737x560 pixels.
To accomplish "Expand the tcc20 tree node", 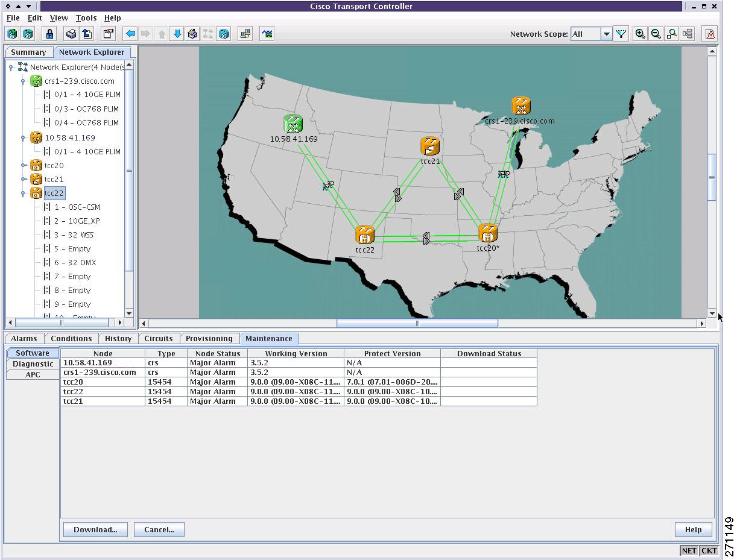I will [x=23, y=165].
